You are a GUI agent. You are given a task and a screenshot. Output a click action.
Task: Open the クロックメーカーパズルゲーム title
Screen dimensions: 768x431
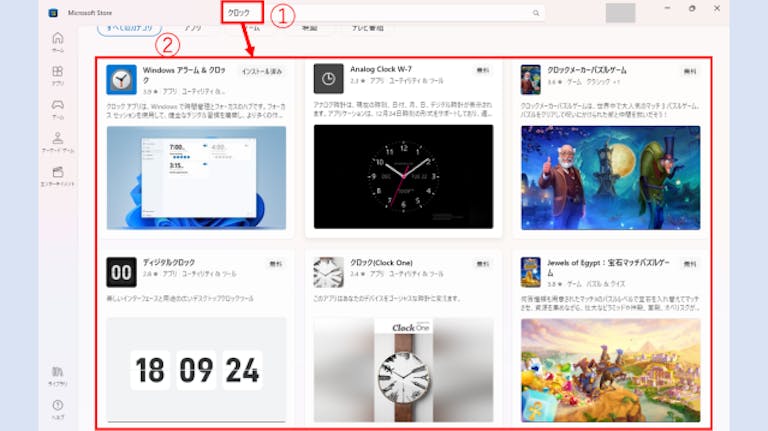587,70
